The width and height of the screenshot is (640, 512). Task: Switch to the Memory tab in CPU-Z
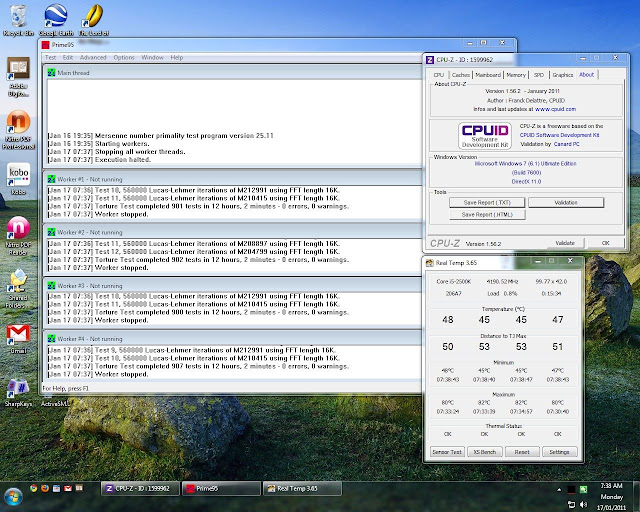[x=516, y=75]
